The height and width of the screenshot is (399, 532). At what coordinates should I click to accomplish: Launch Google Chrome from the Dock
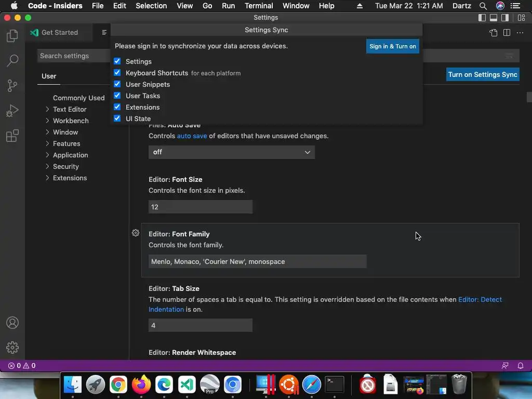118,384
